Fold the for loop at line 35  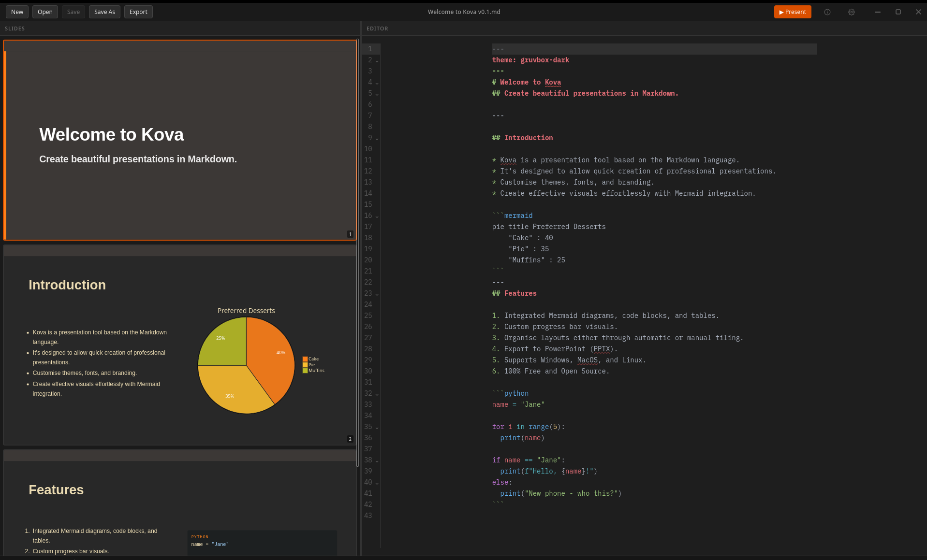[377, 428]
